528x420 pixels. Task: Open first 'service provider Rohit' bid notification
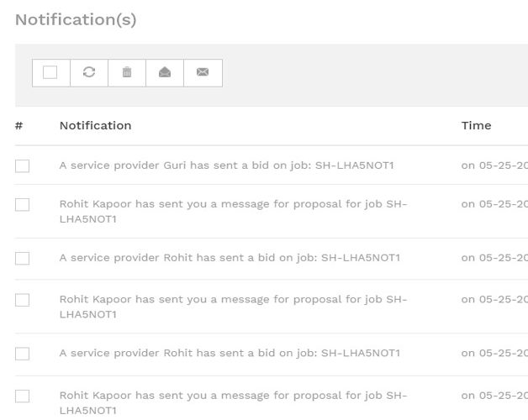coord(229,258)
